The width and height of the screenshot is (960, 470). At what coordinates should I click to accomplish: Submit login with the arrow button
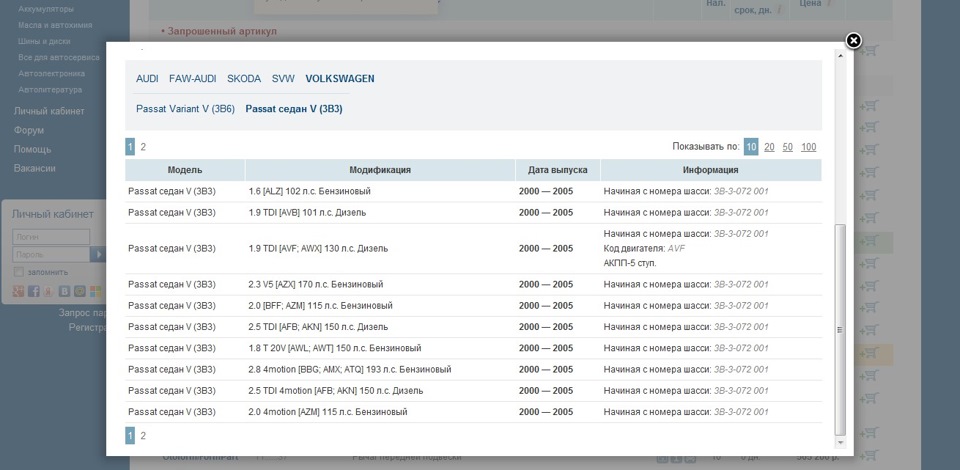coord(98,255)
